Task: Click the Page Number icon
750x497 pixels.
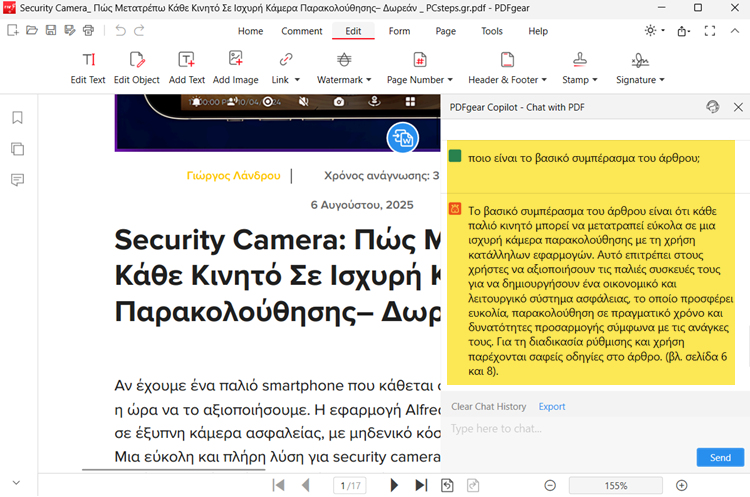Action: [x=419, y=60]
